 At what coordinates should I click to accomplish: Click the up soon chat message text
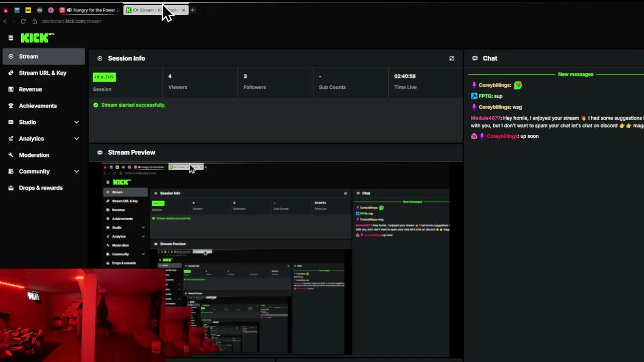point(529,136)
